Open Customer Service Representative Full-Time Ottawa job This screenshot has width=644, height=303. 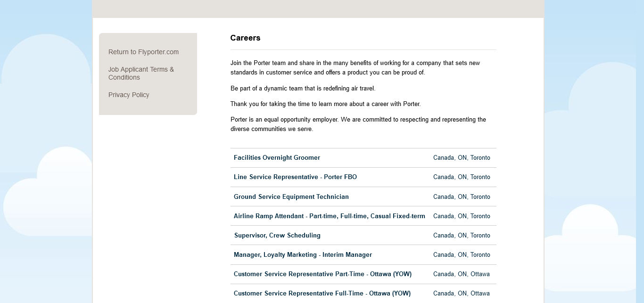[x=322, y=294]
